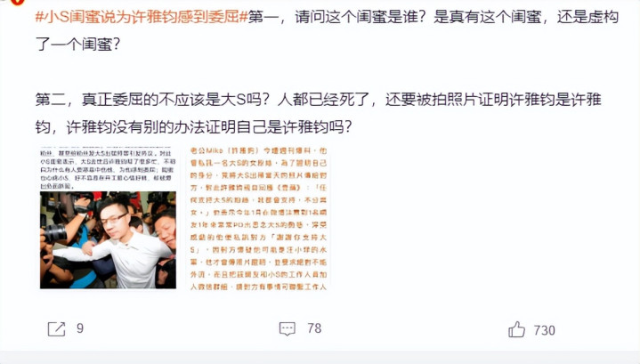Click the last orange line about 微信群組
The image size is (640, 364).
tap(258, 287)
